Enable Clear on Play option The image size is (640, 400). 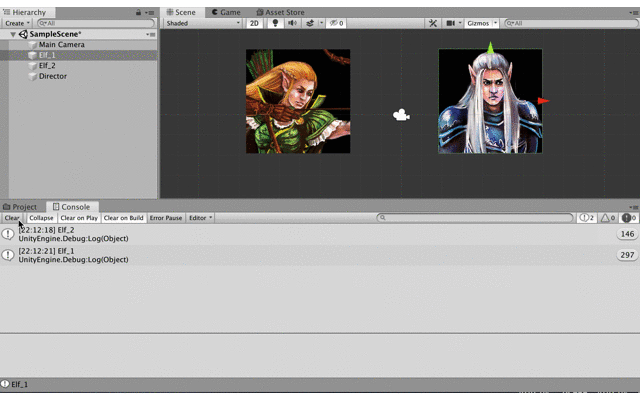click(x=79, y=218)
